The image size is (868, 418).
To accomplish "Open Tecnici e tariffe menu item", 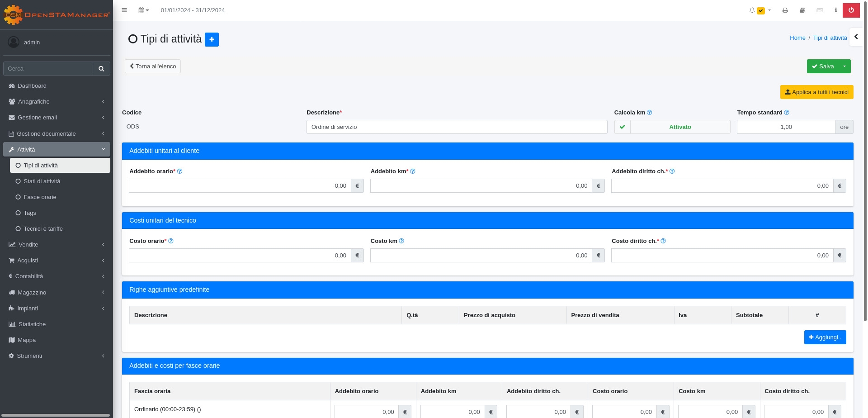I will 43,229.
